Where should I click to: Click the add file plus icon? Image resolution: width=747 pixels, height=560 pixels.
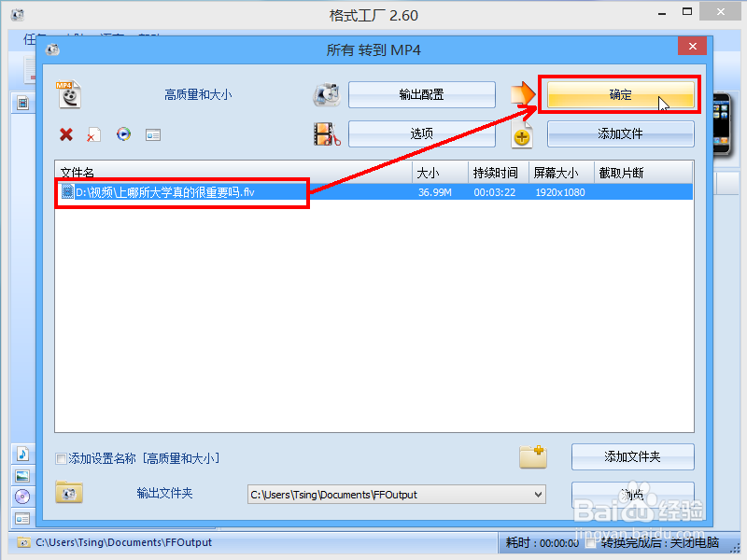tap(522, 135)
